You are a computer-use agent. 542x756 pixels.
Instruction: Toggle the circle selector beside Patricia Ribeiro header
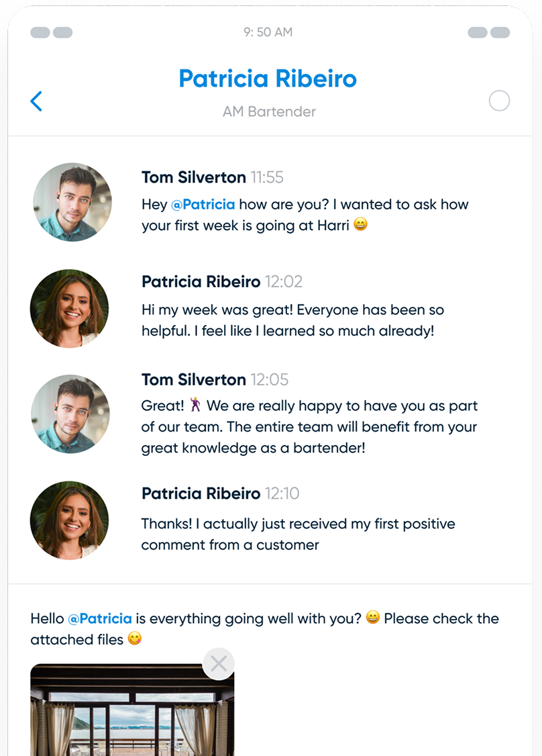(499, 101)
